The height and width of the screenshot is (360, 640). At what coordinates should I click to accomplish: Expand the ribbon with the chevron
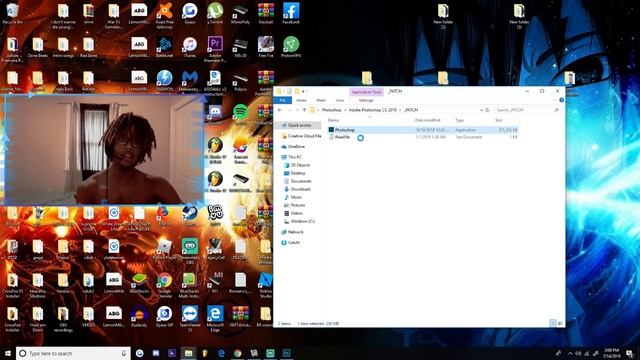coord(554,100)
